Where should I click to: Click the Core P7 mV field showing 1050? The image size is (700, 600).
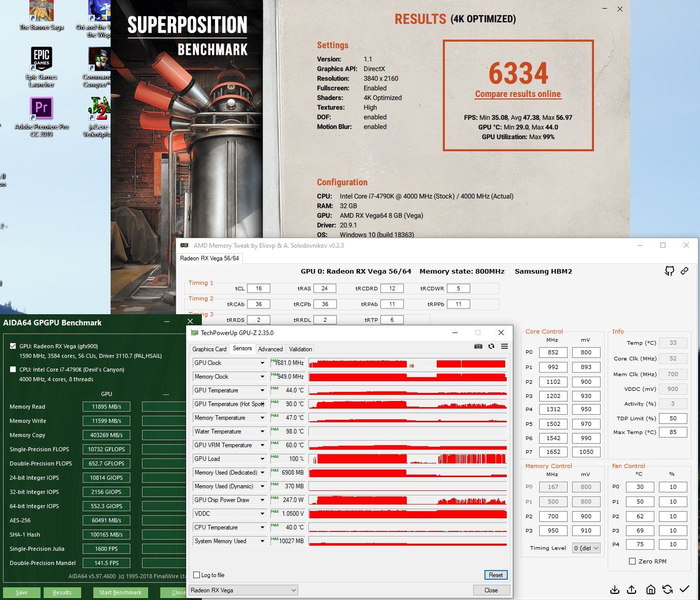(x=586, y=452)
